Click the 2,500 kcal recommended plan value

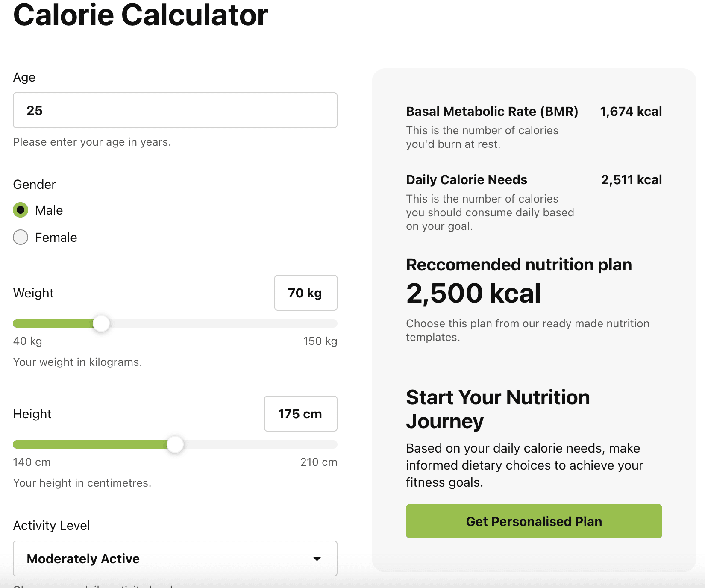point(473,293)
